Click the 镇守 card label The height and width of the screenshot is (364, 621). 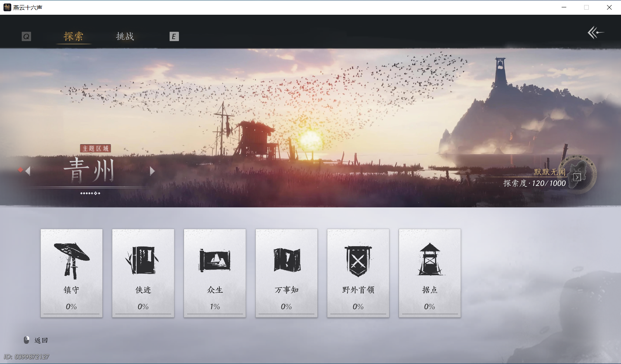point(71,290)
